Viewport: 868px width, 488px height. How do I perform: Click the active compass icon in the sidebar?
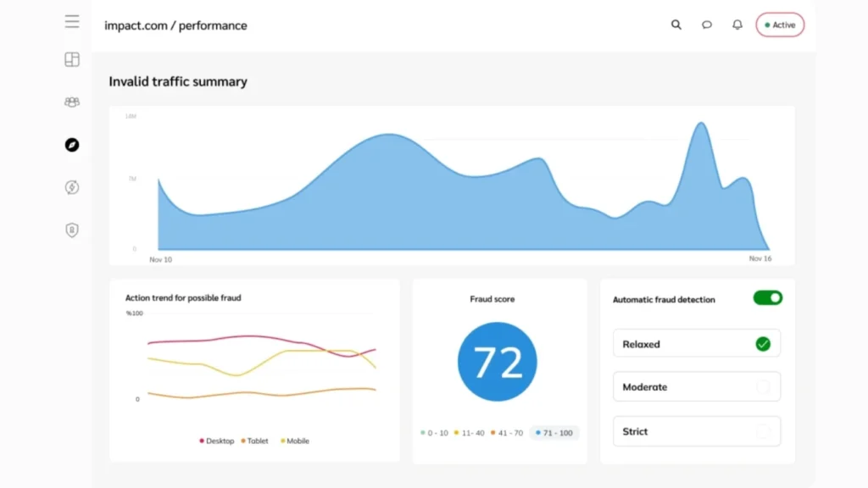click(x=72, y=145)
